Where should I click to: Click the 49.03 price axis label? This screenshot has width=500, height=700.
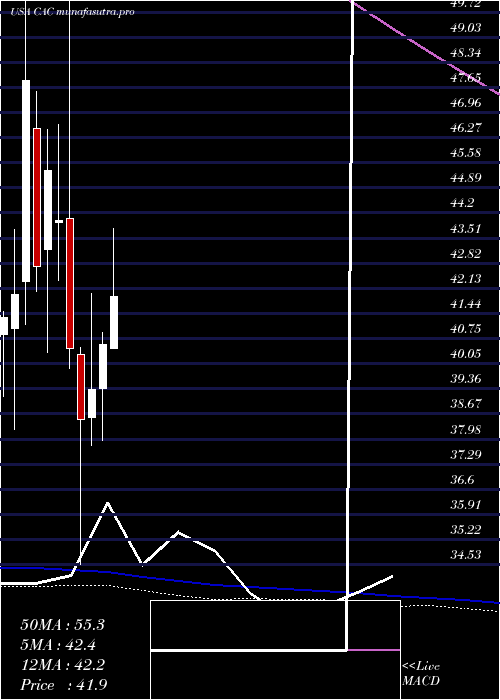pos(466,28)
